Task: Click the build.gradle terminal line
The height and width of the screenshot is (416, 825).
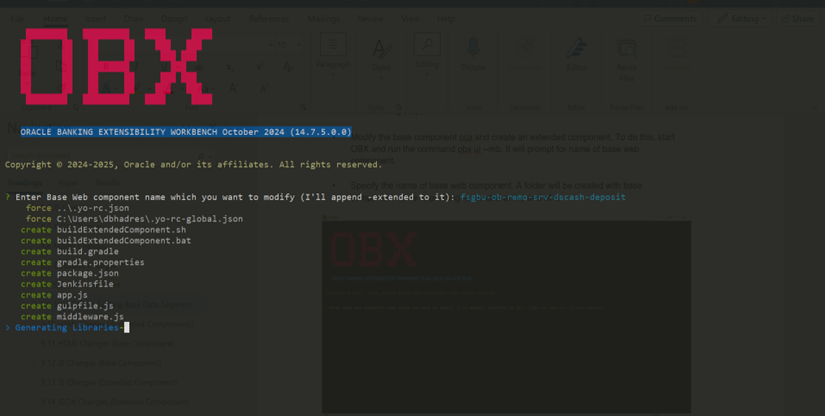Action: [x=69, y=251]
